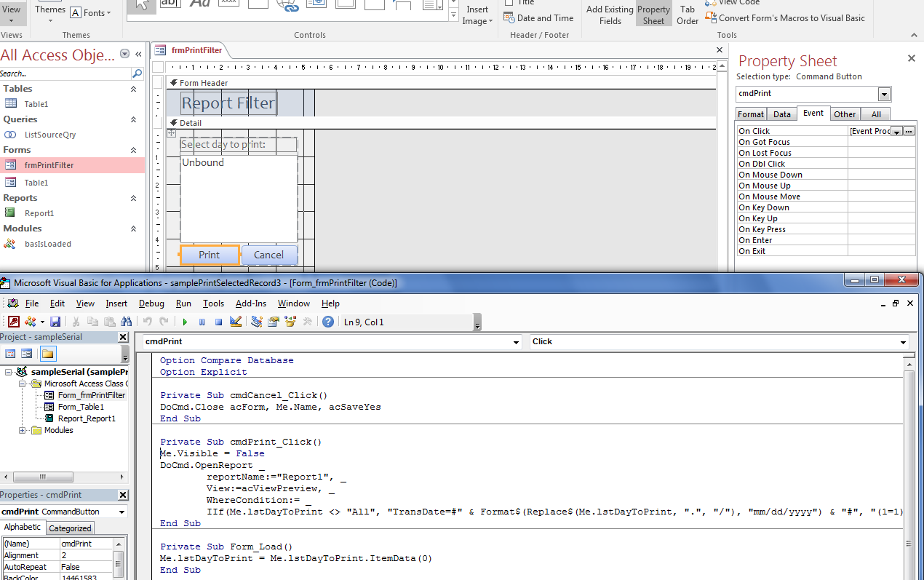
Task: Open the Property Sheet cmdPrint selector dropdown
Action: click(x=884, y=94)
